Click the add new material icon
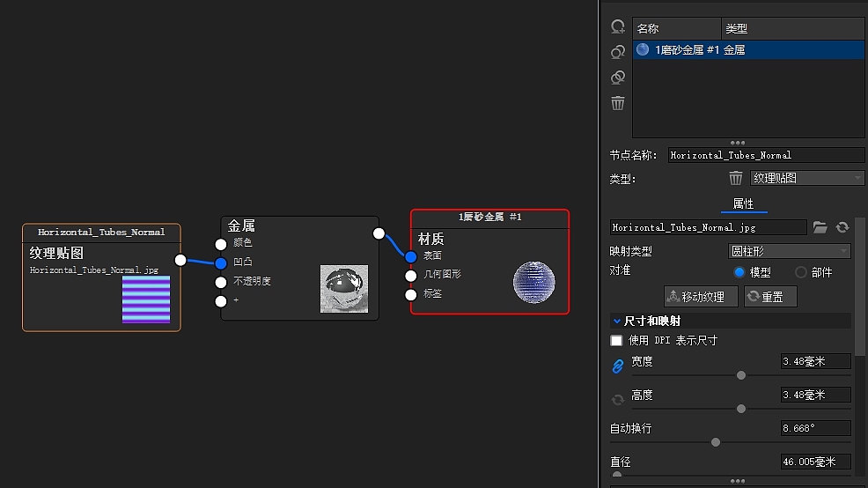Viewport: 868px width, 488px height. pos(618,26)
